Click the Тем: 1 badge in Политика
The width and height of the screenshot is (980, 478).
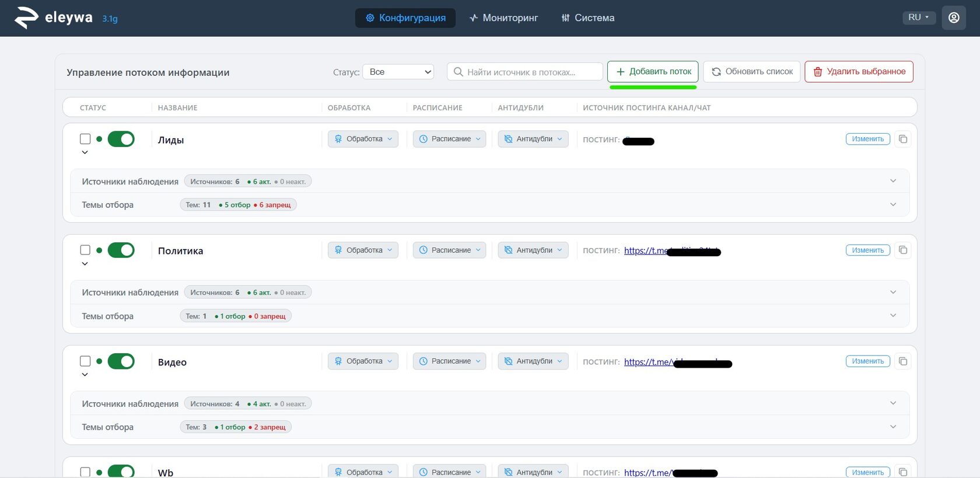pos(236,316)
